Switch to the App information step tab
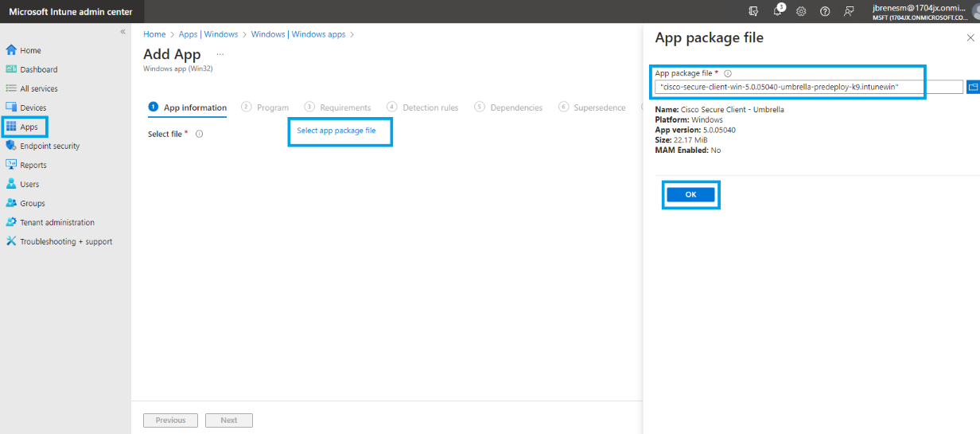This screenshot has height=434, width=980. tap(188, 108)
